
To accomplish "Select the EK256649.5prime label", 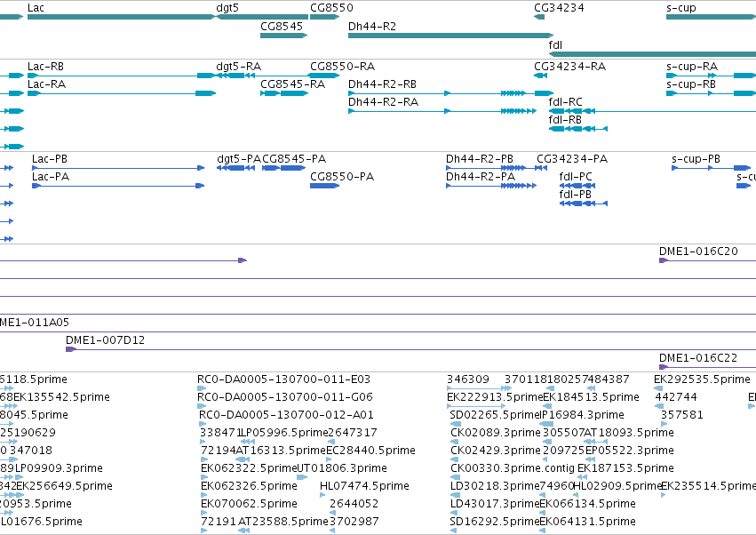I will coord(64,486).
